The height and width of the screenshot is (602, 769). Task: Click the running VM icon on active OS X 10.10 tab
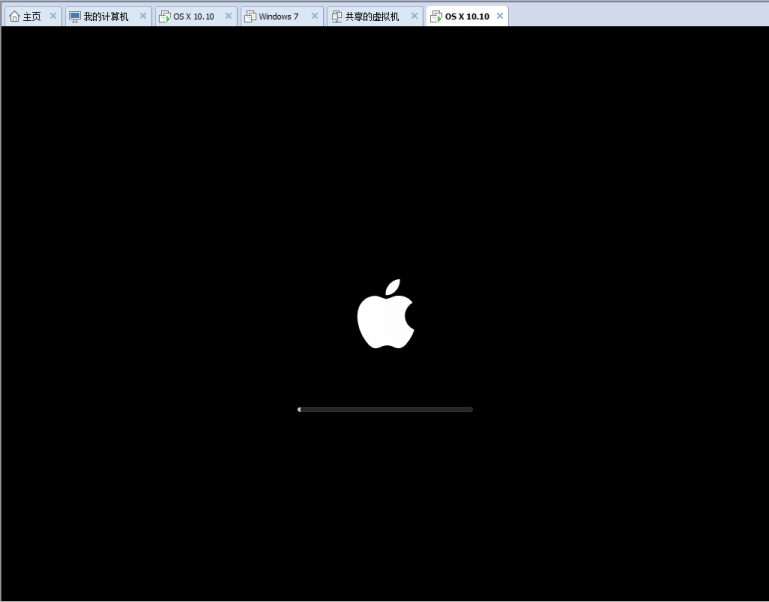pos(436,17)
